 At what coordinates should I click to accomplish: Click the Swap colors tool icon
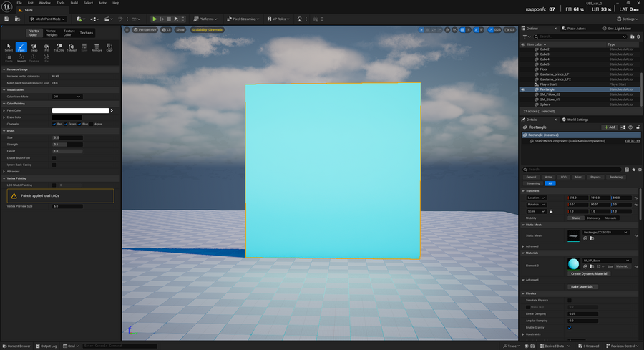[34, 47]
